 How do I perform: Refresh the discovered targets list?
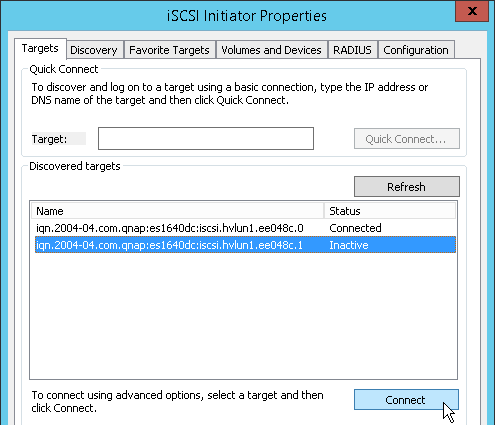coord(407,187)
